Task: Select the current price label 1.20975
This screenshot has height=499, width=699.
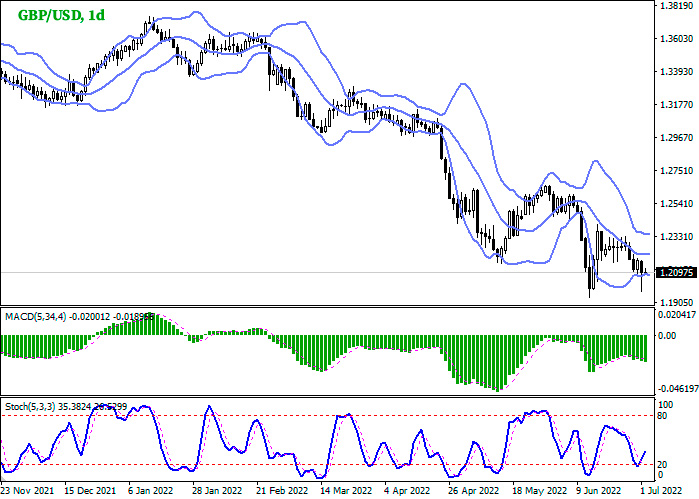Action: pyautogui.click(x=677, y=272)
